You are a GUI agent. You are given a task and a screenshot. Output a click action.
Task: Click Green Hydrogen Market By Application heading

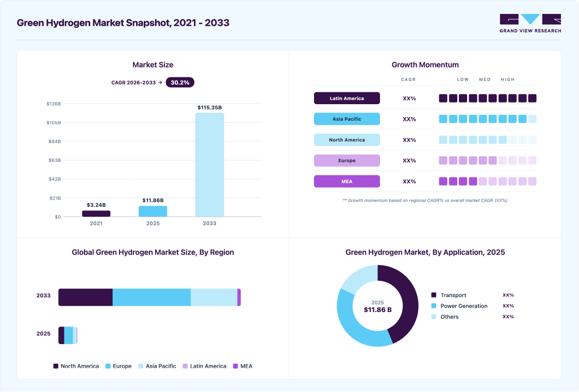[425, 252]
